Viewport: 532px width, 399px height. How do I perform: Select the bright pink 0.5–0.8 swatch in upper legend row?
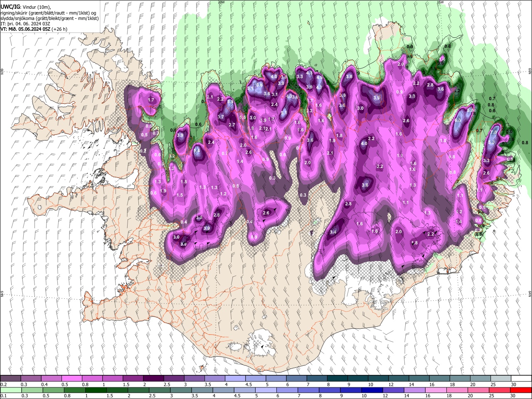[72, 379]
